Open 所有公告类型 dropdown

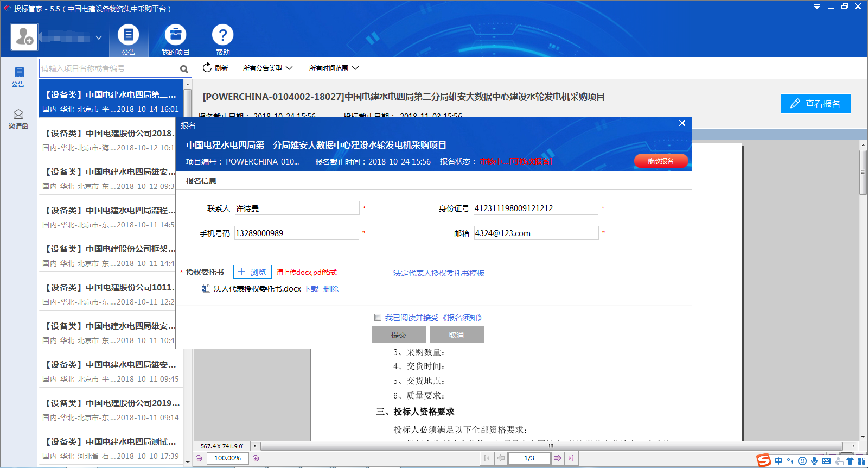[267, 68]
